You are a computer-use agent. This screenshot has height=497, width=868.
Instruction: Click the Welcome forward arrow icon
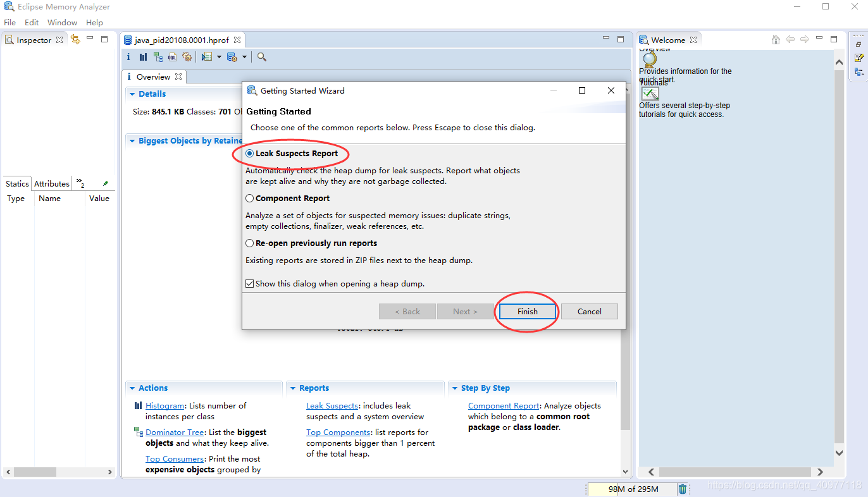coord(805,39)
